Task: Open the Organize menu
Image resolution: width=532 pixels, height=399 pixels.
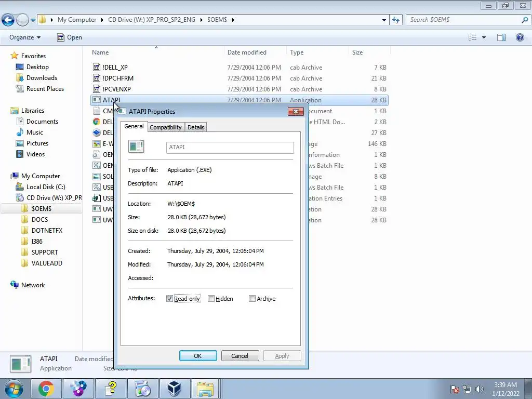Action: point(25,37)
